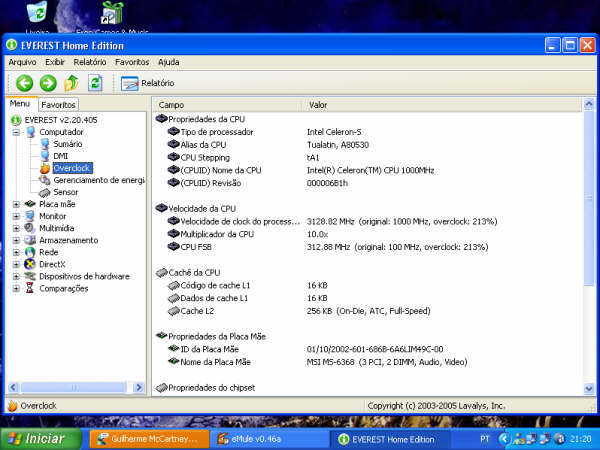Click the PT language indicator in taskbar
The height and width of the screenshot is (450, 600).
(x=484, y=439)
